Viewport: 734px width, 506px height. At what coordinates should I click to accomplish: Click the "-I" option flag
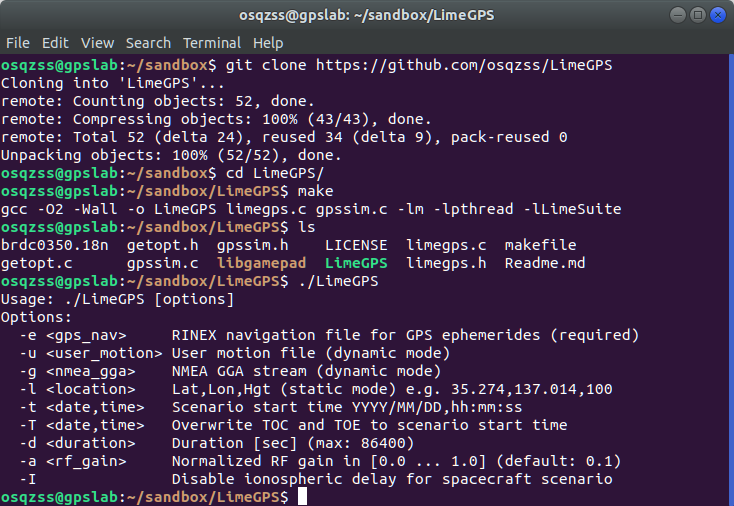click(28, 480)
